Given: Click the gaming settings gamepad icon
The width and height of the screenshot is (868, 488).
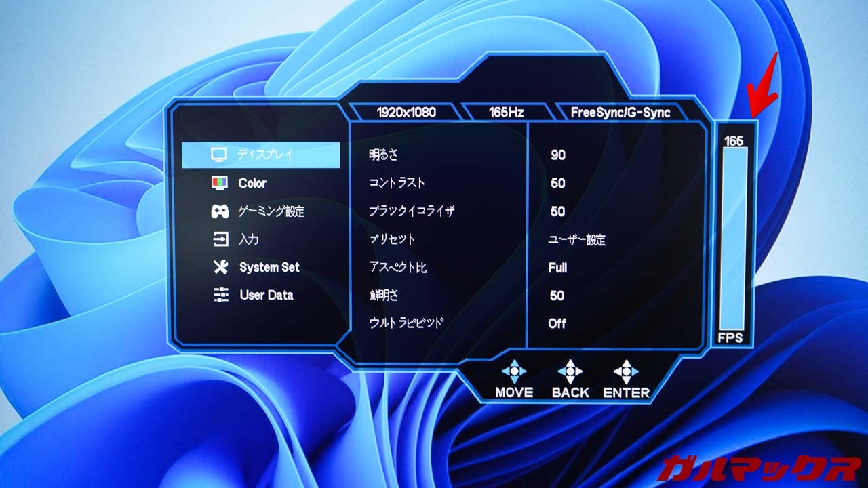Looking at the screenshot, I should pos(220,211).
